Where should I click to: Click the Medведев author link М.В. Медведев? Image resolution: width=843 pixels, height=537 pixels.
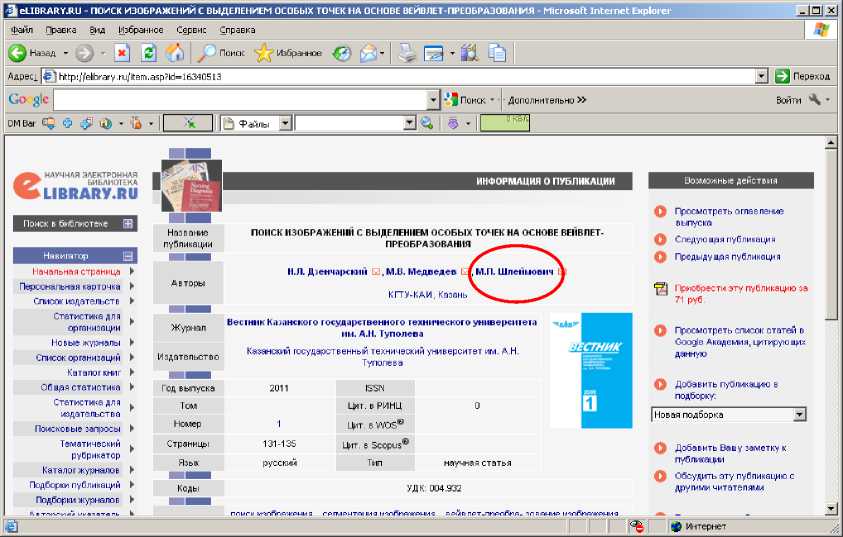click(422, 272)
